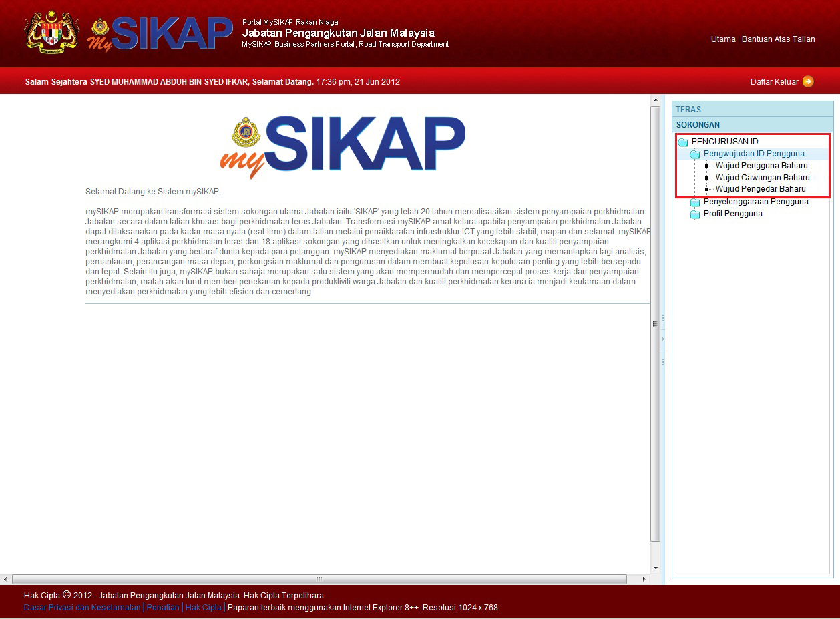Open the SOKONGAN panel section
The height and width of the screenshot is (619, 840).
coord(753,124)
